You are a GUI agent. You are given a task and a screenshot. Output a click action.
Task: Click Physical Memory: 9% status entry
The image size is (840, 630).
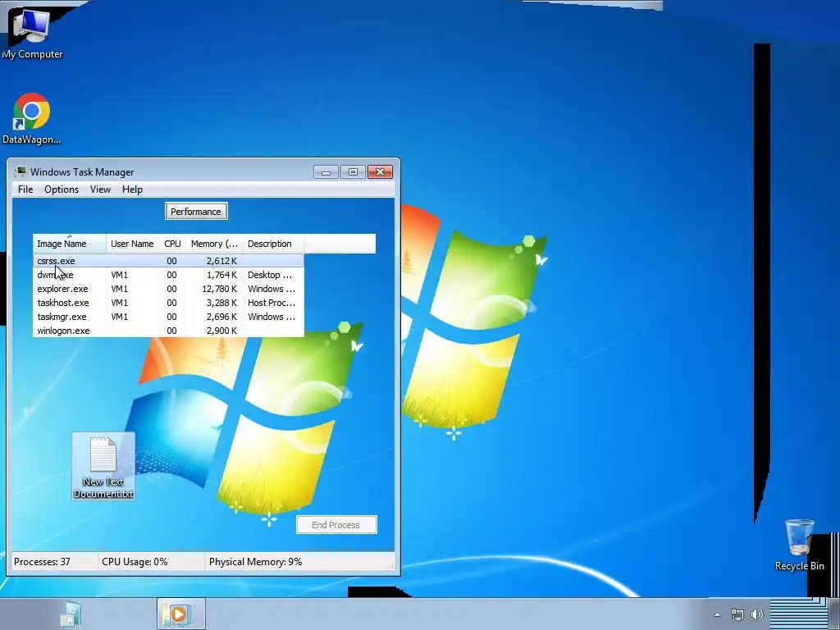[x=256, y=561]
